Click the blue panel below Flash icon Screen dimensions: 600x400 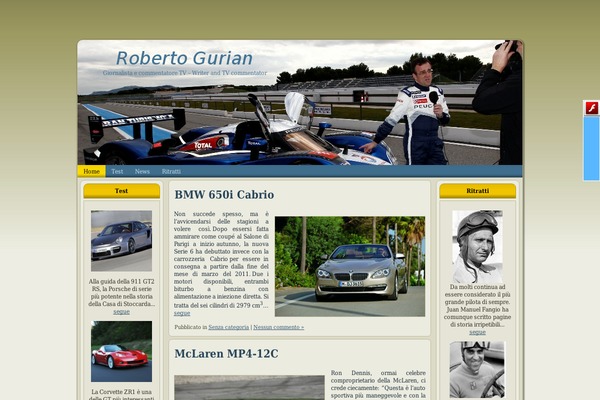(592, 149)
